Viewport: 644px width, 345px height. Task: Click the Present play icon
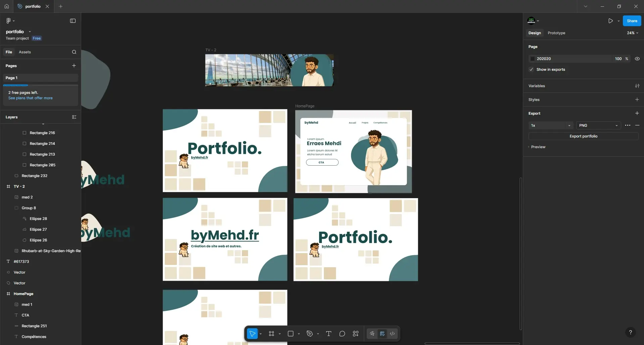coord(610,21)
